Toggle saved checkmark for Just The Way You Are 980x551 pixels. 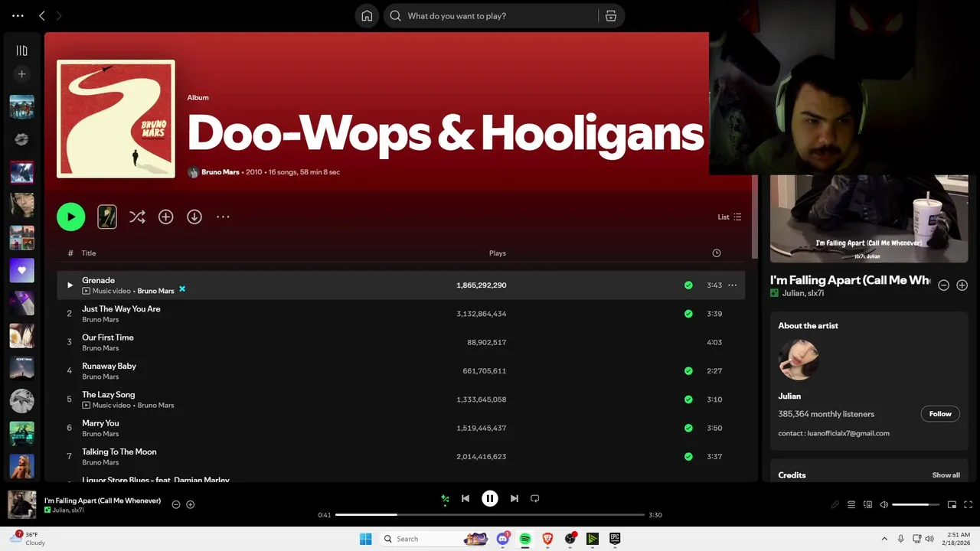click(688, 314)
